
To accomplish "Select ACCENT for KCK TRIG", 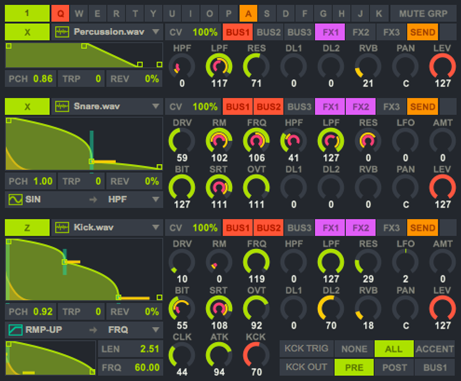I will (x=435, y=349).
